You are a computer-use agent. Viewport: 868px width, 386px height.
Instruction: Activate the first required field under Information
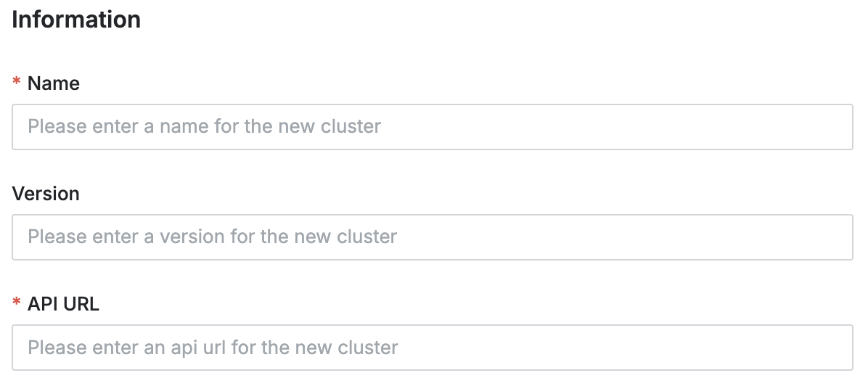[x=433, y=127]
